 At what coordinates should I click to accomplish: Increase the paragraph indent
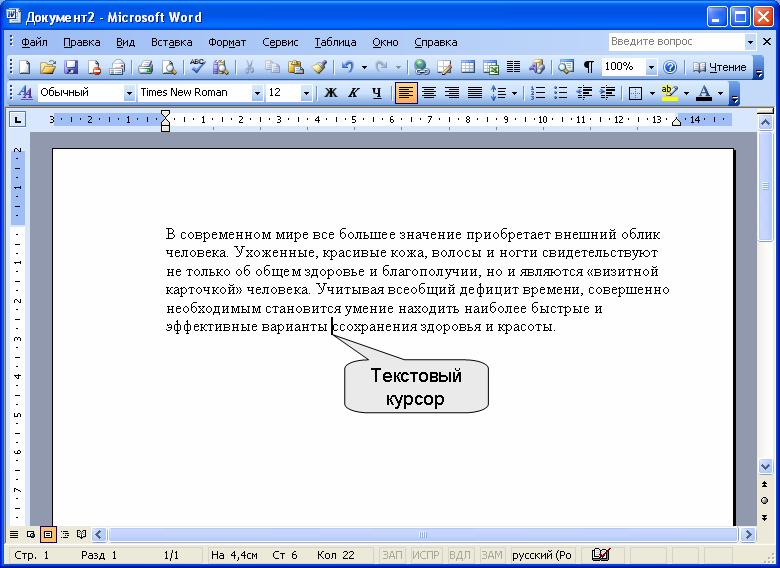coord(608,93)
